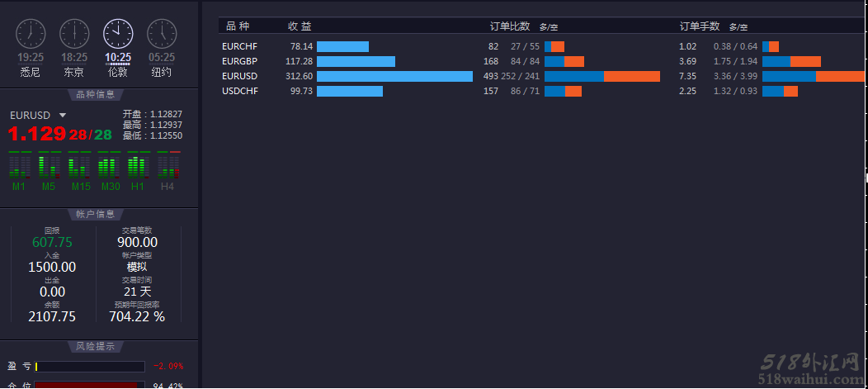Screen dimensions: 868x389
Task: Click the 最高 price 1.12937
Action: 166,125
